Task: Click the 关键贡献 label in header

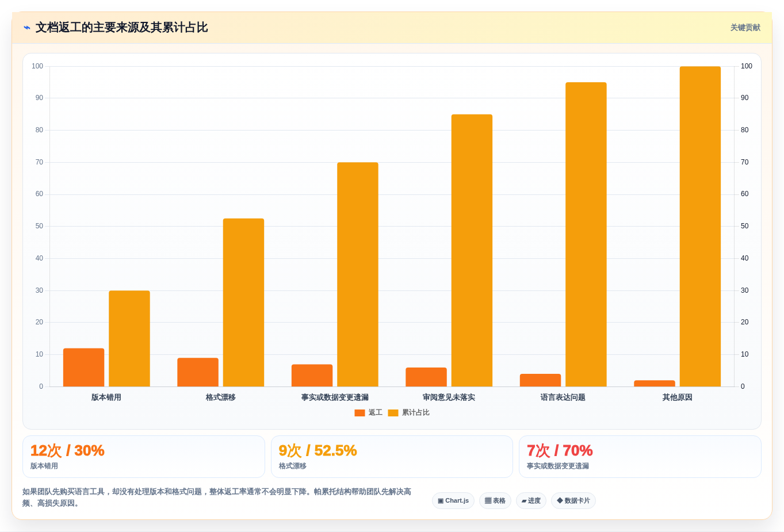Action: click(x=745, y=28)
